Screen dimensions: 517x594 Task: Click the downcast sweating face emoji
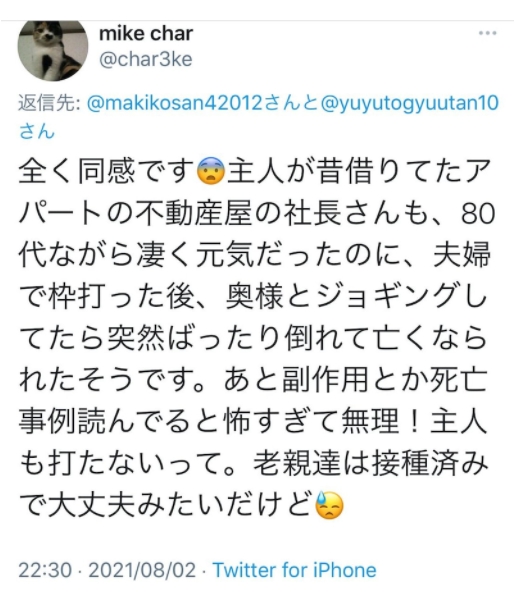[330, 505]
